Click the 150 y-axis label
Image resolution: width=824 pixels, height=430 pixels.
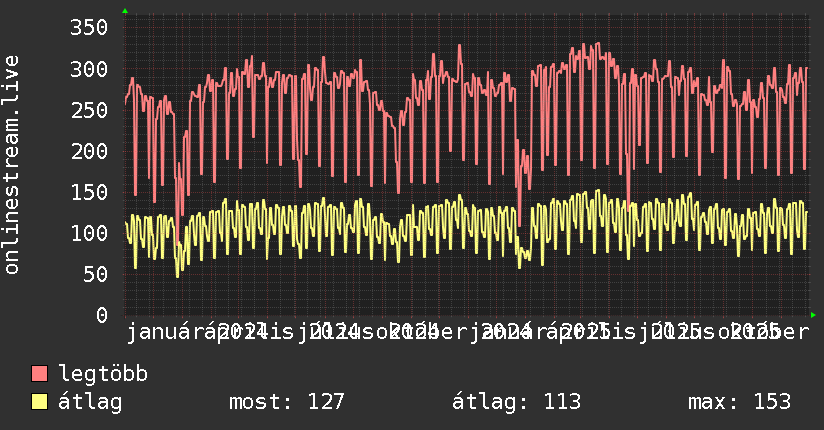89,192
